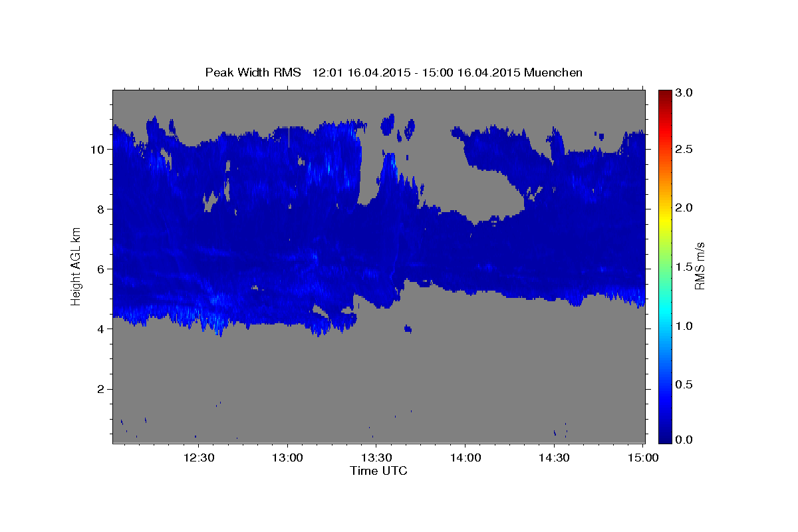Click the 'Height AGL km' axis label

[76, 266]
